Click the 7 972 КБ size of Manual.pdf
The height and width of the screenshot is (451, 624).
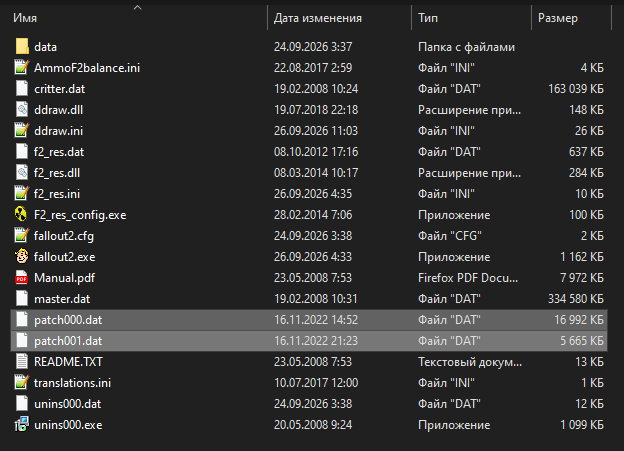click(x=582, y=278)
